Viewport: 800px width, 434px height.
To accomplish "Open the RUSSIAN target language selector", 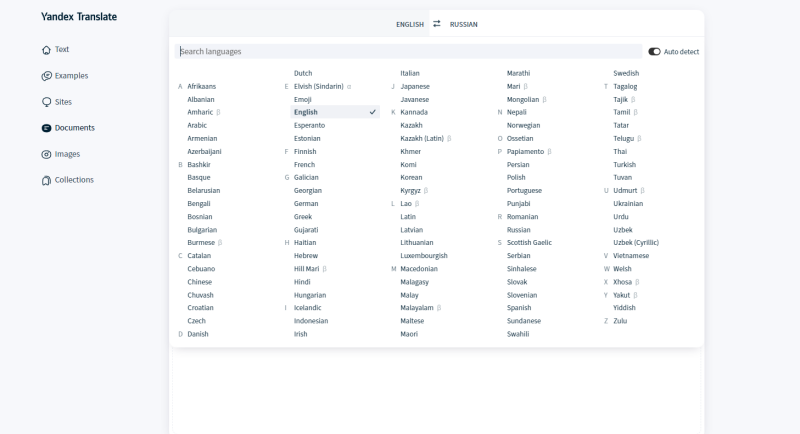I will coord(463,24).
